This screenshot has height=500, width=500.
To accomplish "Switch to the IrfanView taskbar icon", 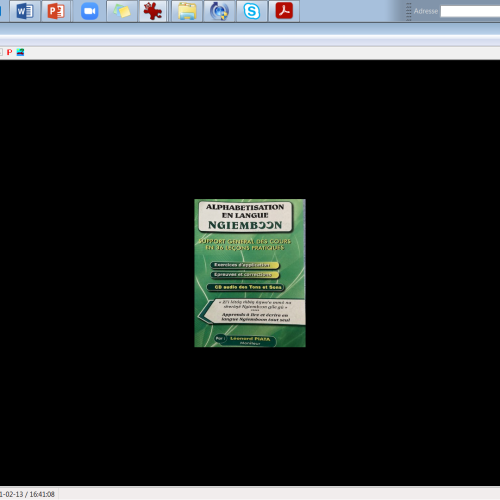I will click(x=153, y=11).
